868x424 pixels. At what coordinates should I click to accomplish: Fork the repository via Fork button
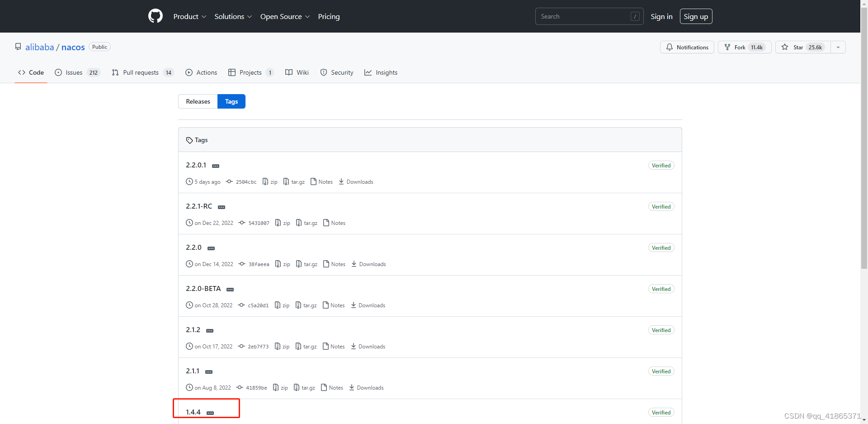745,47
